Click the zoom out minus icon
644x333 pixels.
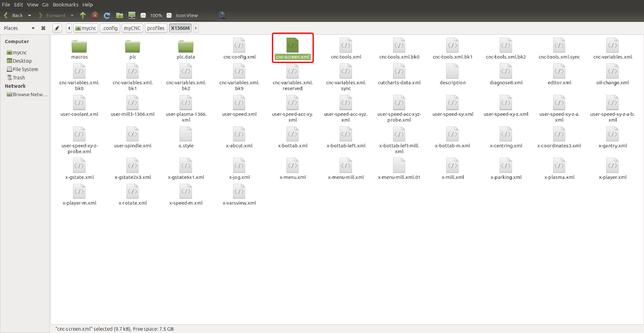click(143, 15)
